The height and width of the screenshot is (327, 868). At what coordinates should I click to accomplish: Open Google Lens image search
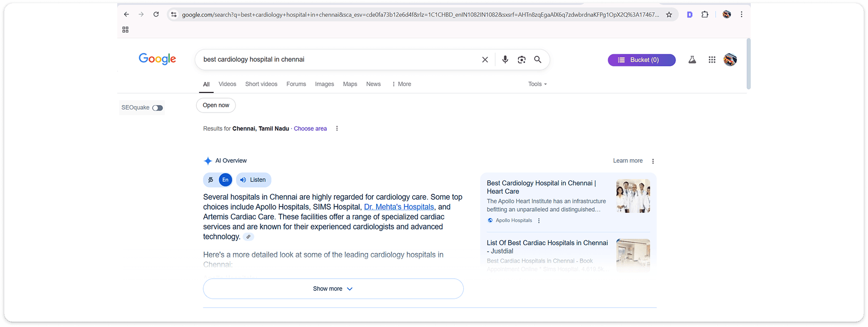[x=522, y=59]
